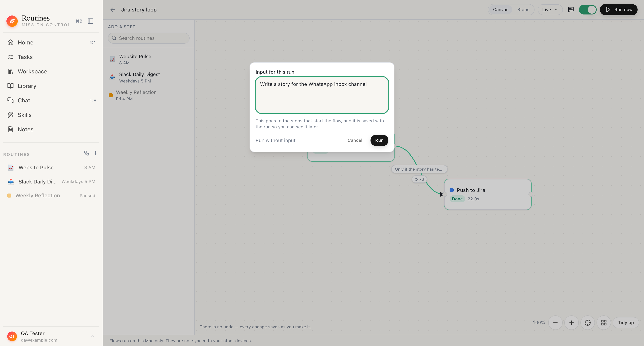Viewport: 644px width, 346px height.
Task: Click the Done status badge
Action: [457, 199]
